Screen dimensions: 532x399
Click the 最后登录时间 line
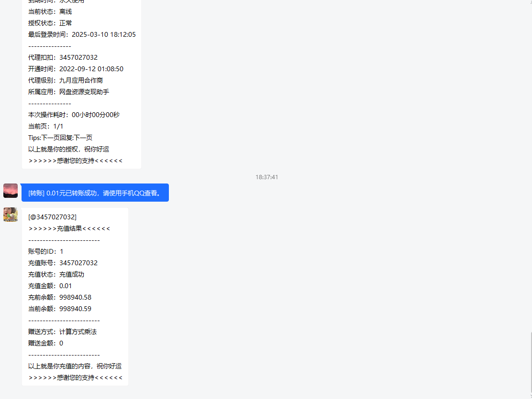point(82,34)
